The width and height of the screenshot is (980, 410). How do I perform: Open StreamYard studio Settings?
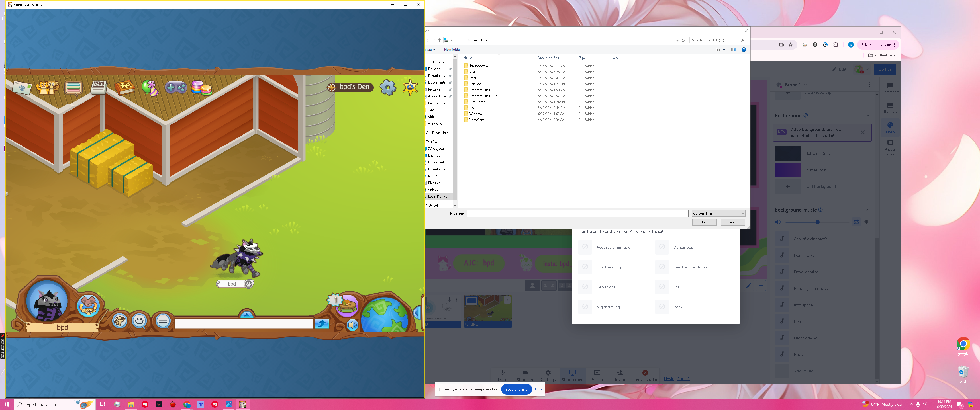pos(548,375)
